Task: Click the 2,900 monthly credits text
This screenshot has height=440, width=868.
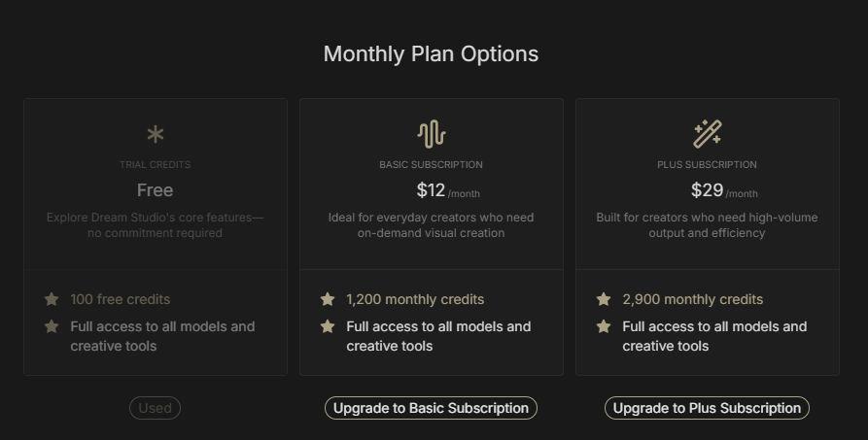Action: coord(692,299)
